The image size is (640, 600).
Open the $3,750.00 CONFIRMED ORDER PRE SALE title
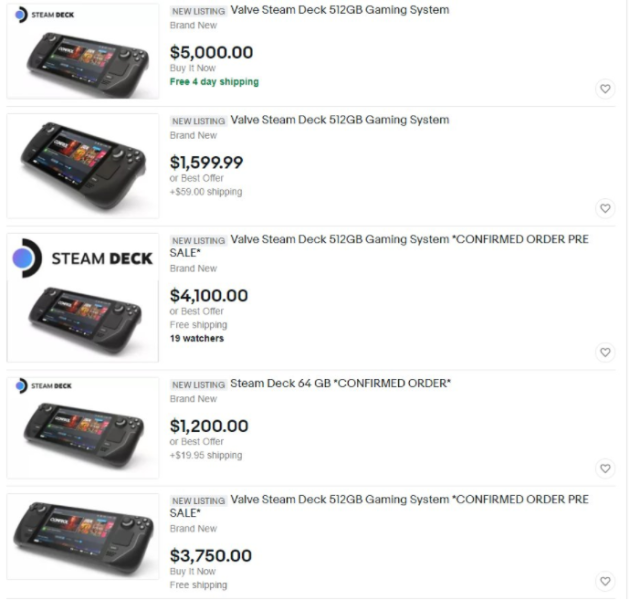pos(379,506)
